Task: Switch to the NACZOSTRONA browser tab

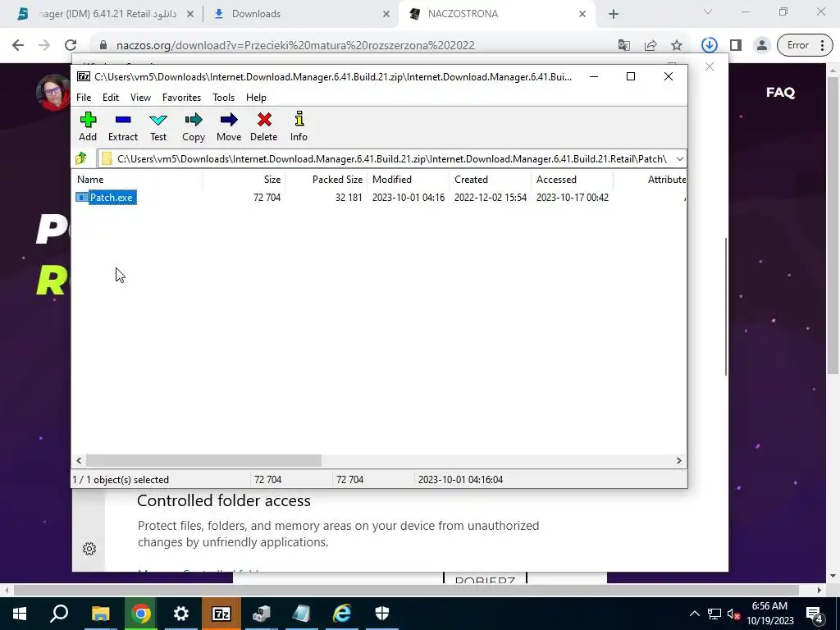Action: 495,14
